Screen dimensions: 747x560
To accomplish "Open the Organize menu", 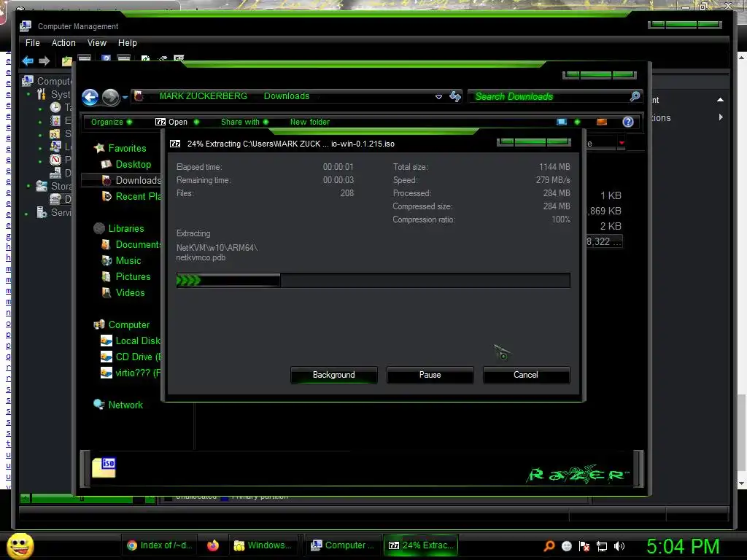I will pyautogui.click(x=112, y=122).
